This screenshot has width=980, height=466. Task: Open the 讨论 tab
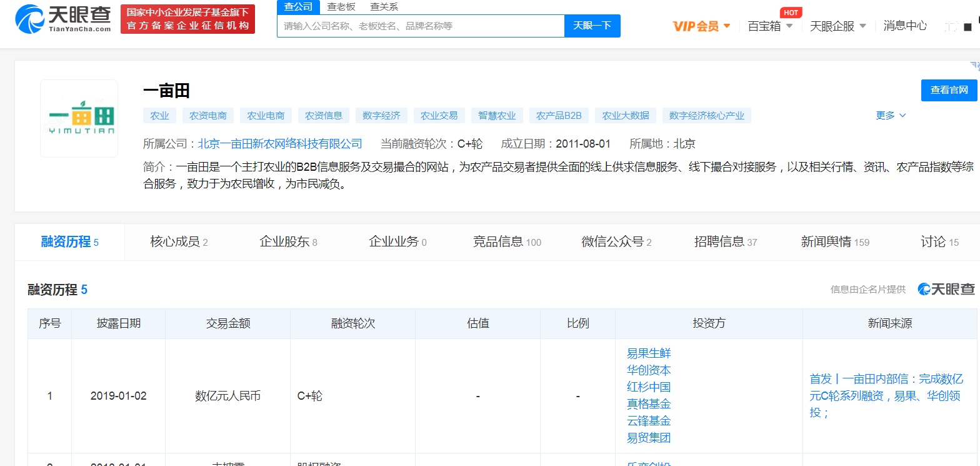click(940, 242)
